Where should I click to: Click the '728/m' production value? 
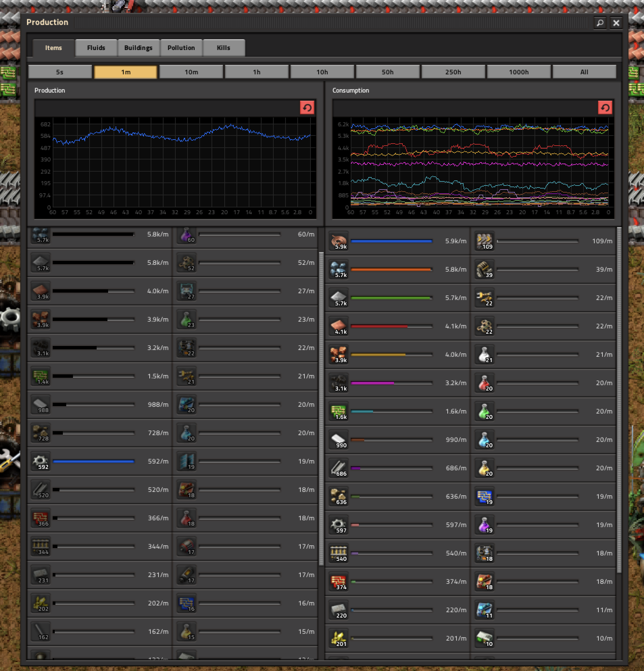[x=158, y=433]
